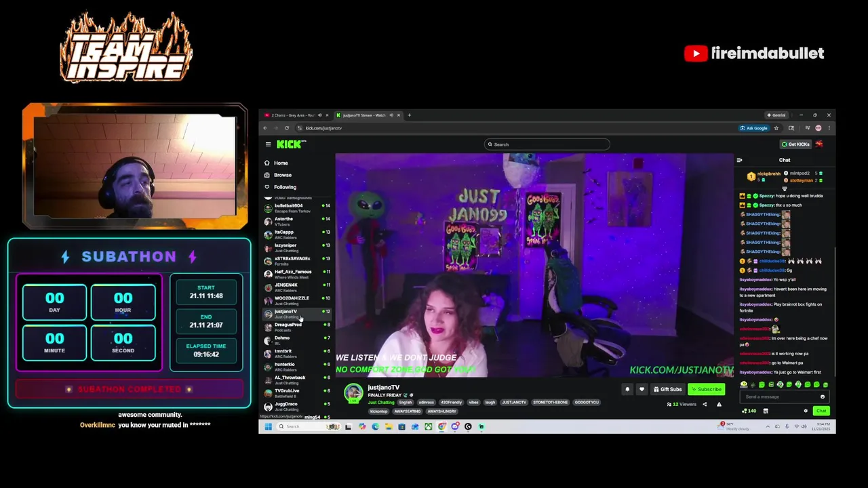The image size is (868, 488).
Task: Click the Ask Google button
Action: click(754, 128)
